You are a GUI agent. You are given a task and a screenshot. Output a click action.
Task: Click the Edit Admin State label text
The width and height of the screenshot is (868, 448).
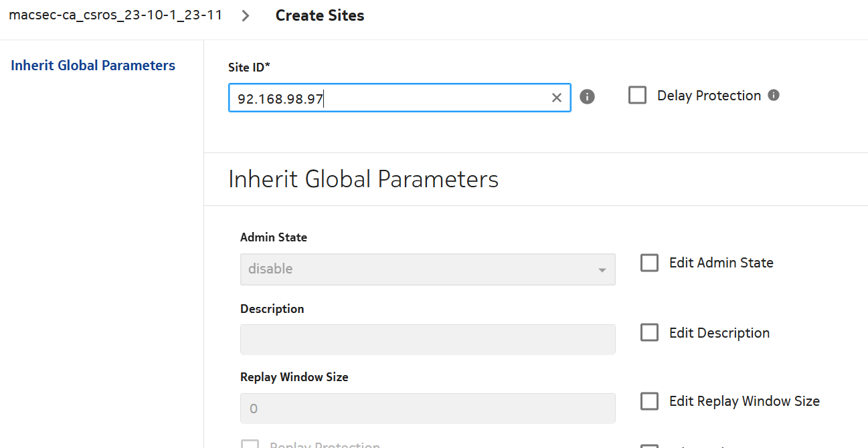point(721,263)
